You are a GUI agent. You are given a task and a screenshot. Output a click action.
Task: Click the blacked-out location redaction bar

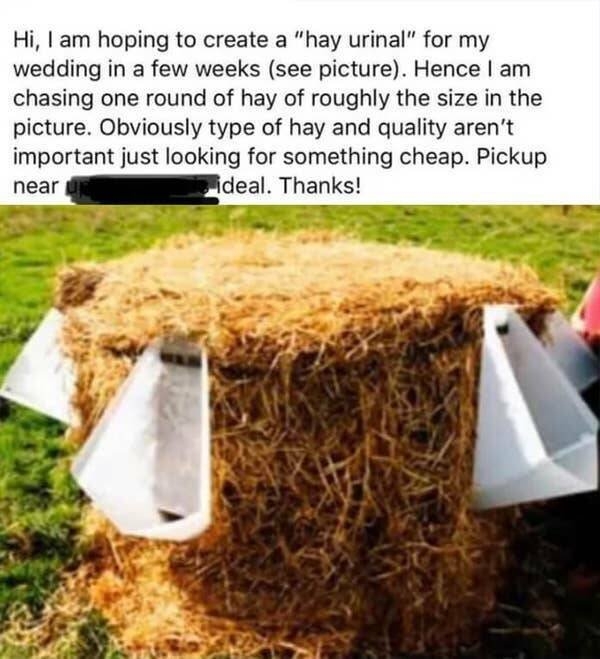click(144, 189)
